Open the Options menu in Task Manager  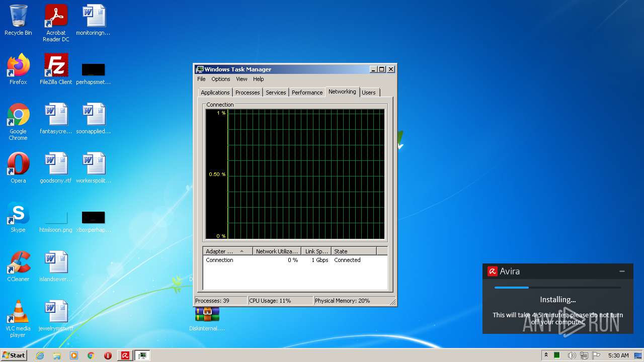coord(220,79)
